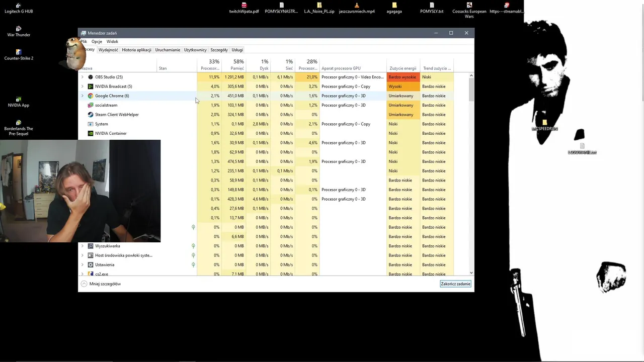Click scrollbar up arrow in process list
The height and width of the screenshot is (362, 644).
471,75
